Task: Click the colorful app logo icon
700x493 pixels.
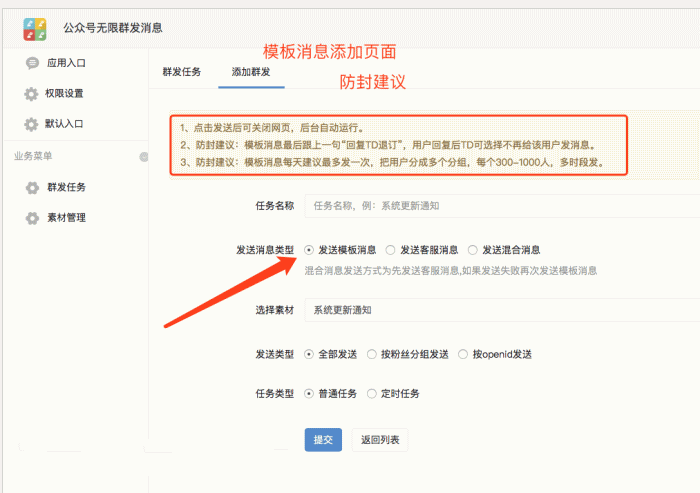Action: coord(37,27)
